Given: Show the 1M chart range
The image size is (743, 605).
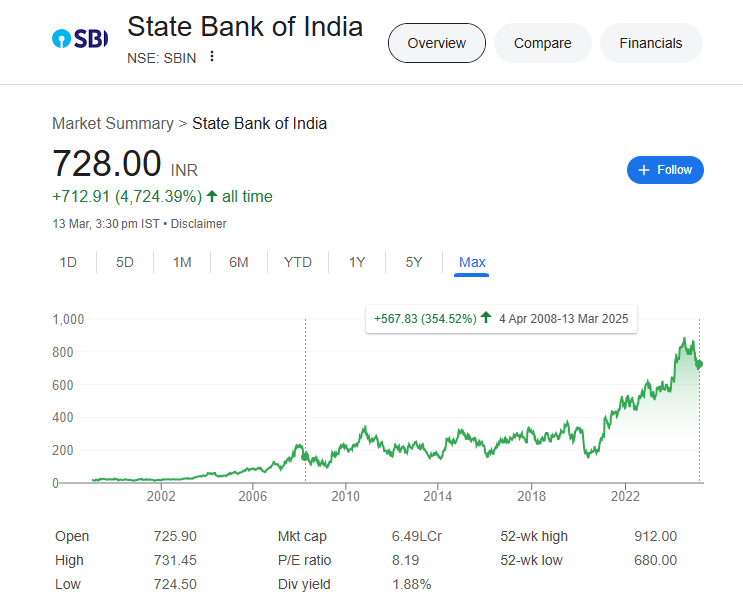Looking at the screenshot, I should [x=182, y=262].
